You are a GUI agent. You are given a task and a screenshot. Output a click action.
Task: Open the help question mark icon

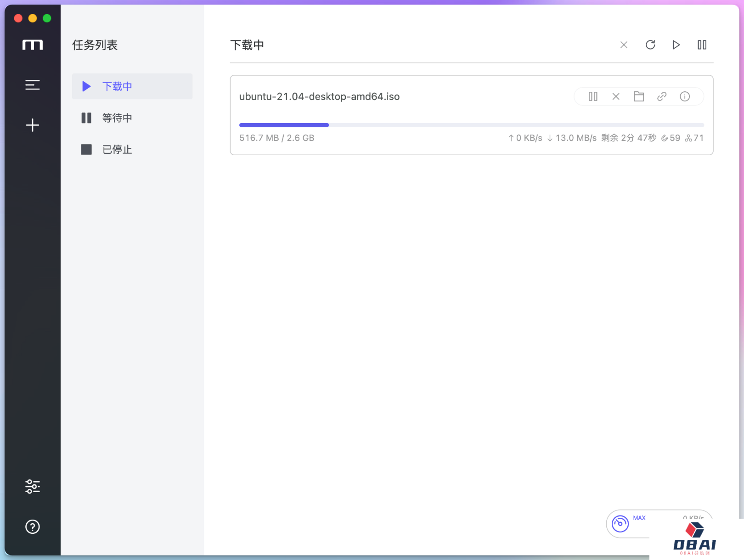coord(32,526)
